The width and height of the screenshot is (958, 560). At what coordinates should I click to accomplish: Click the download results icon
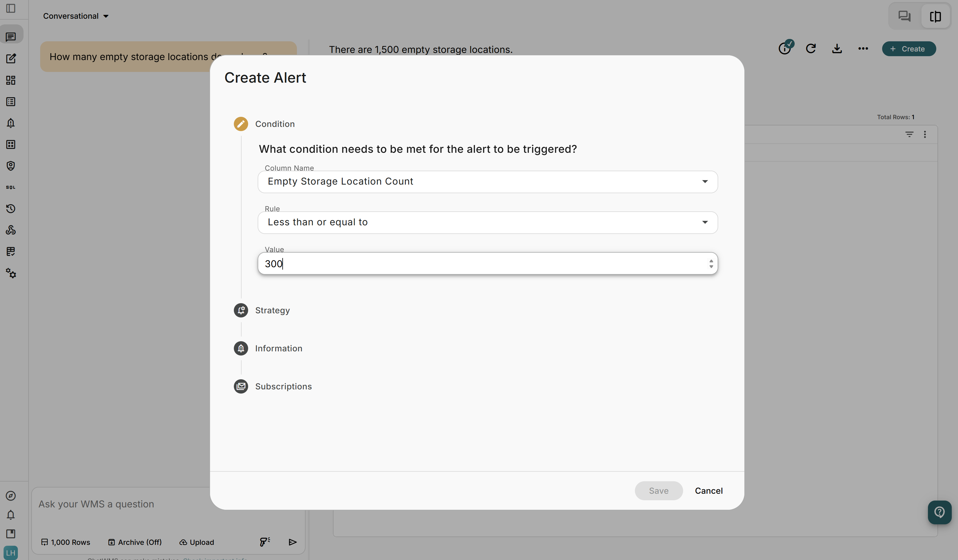837,49
